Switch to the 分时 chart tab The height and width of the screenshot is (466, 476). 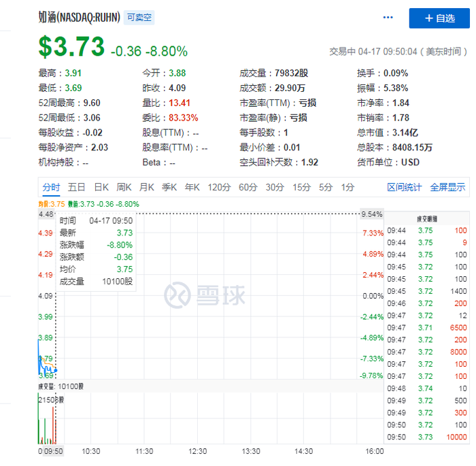click(x=51, y=187)
